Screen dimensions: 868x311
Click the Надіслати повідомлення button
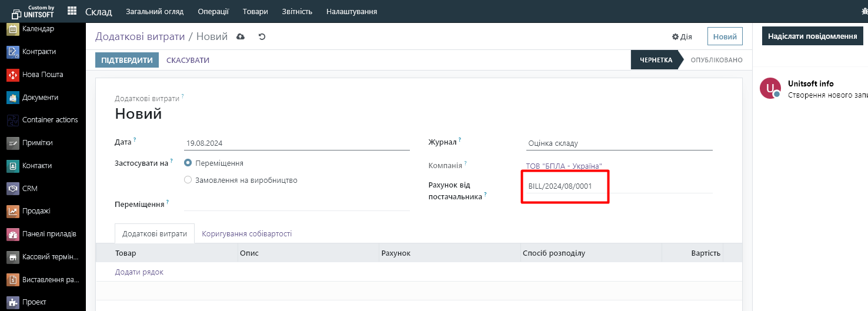click(x=812, y=36)
